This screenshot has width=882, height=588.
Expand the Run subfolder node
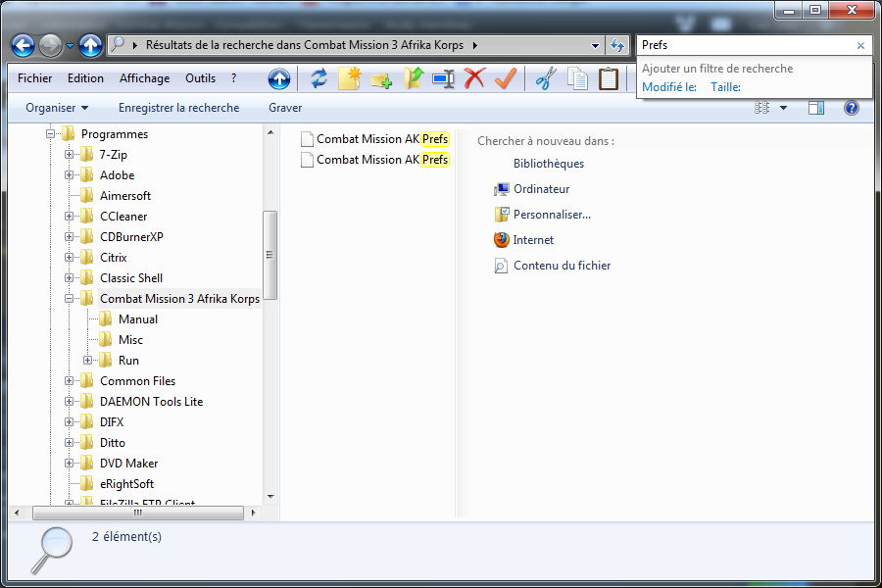(x=87, y=360)
